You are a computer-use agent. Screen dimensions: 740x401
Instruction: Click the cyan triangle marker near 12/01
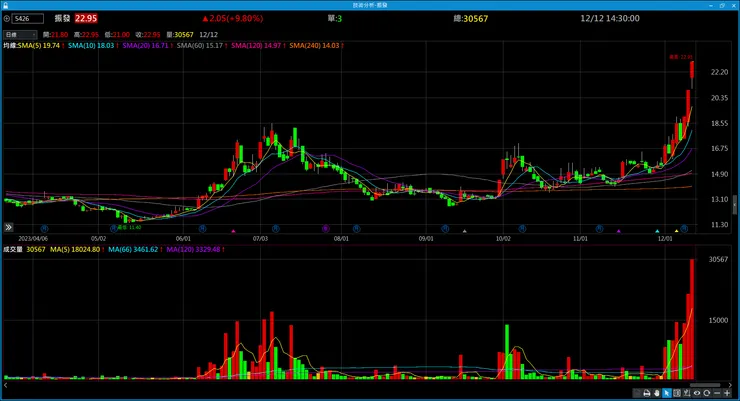coord(657,231)
